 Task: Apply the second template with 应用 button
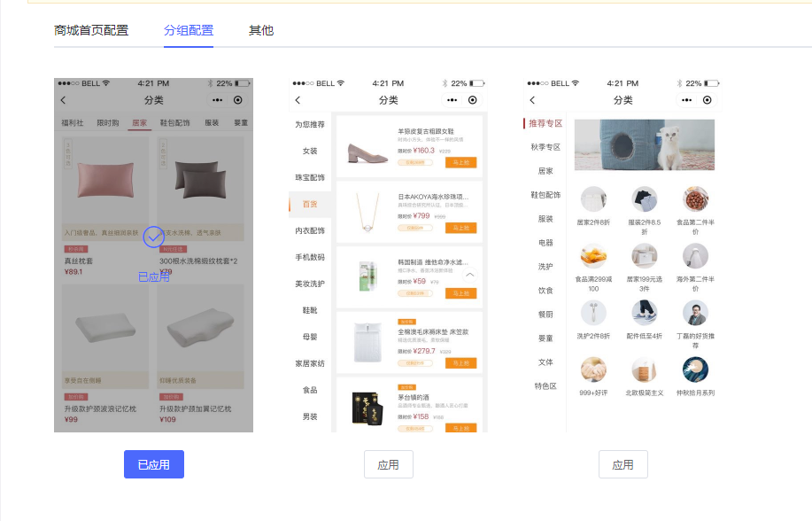point(389,464)
